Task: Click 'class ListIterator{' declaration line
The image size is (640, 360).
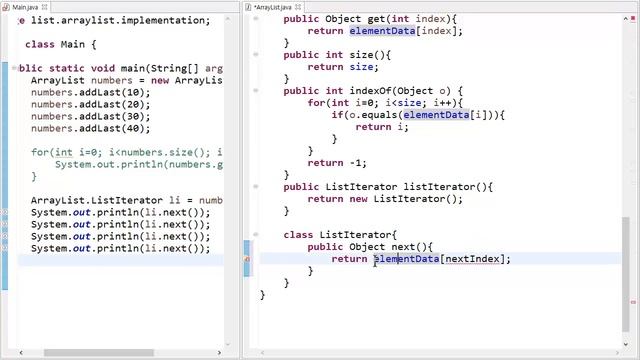Action: (340, 235)
